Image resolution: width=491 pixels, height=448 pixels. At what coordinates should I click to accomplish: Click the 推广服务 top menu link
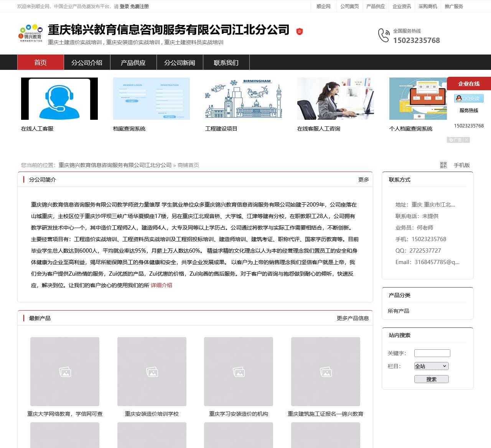point(454,7)
